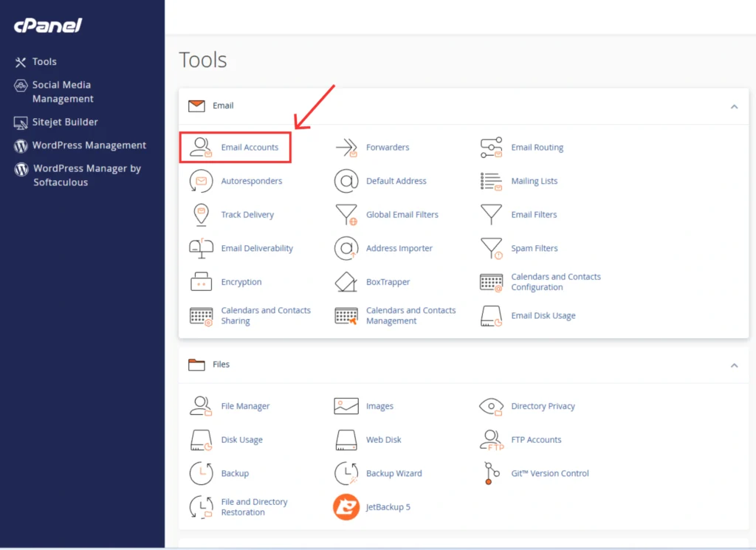
Task: Click the Disk Usage drive icon
Action: pos(201,440)
